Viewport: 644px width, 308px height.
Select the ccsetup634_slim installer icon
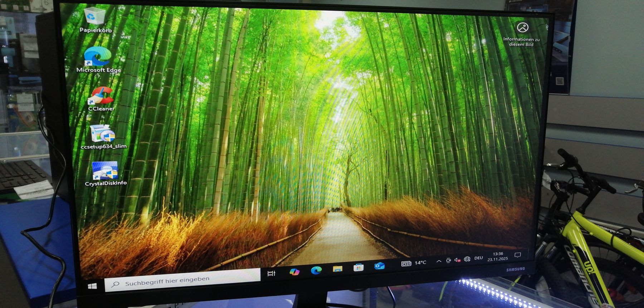pyautogui.click(x=102, y=133)
